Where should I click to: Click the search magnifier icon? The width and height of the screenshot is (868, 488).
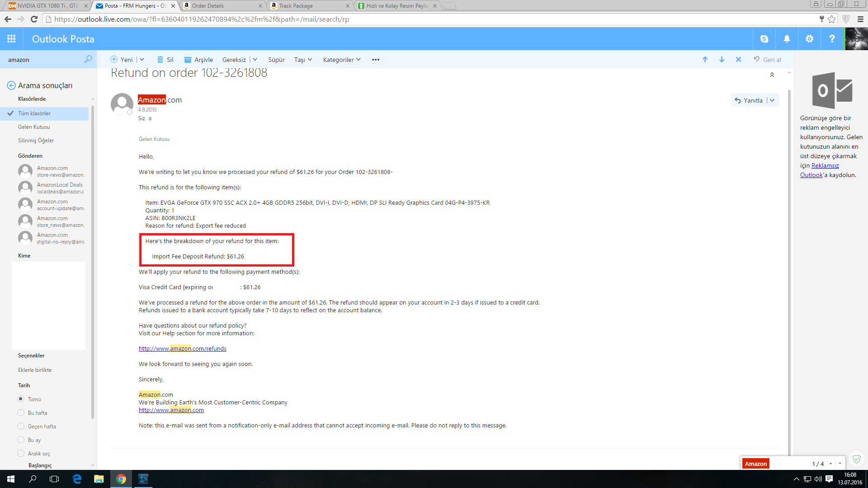tap(88, 59)
